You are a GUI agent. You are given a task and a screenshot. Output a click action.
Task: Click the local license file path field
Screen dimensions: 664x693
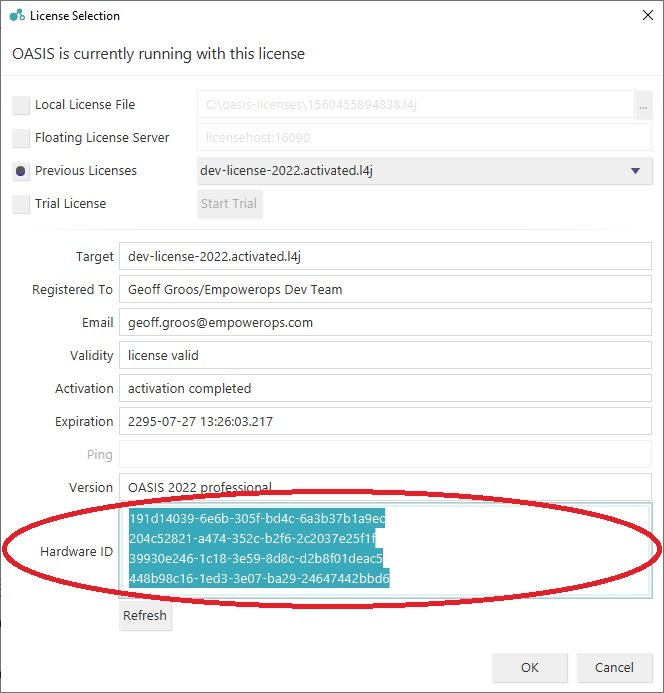(x=416, y=105)
